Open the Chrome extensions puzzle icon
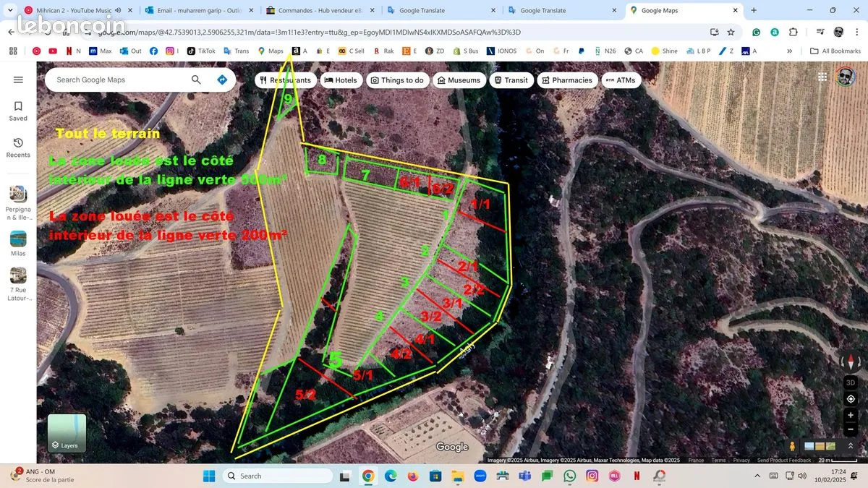Image resolution: width=868 pixels, height=488 pixels. [x=793, y=33]
